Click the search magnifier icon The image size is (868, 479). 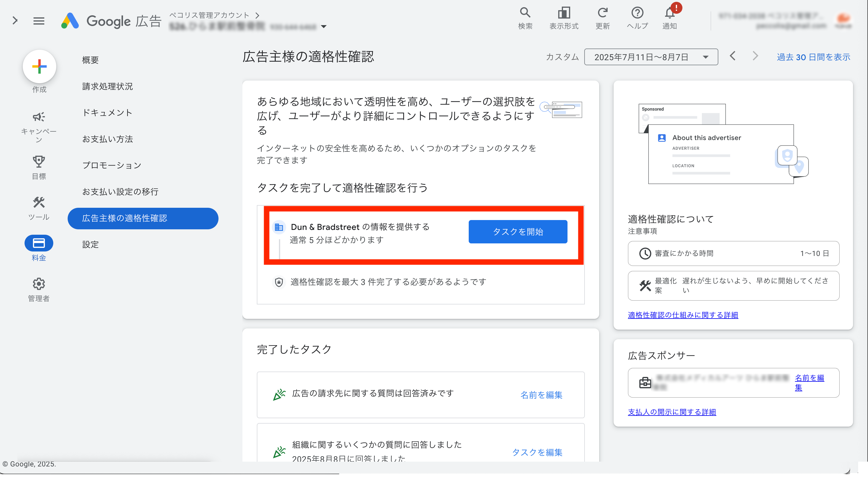[525, 13]
